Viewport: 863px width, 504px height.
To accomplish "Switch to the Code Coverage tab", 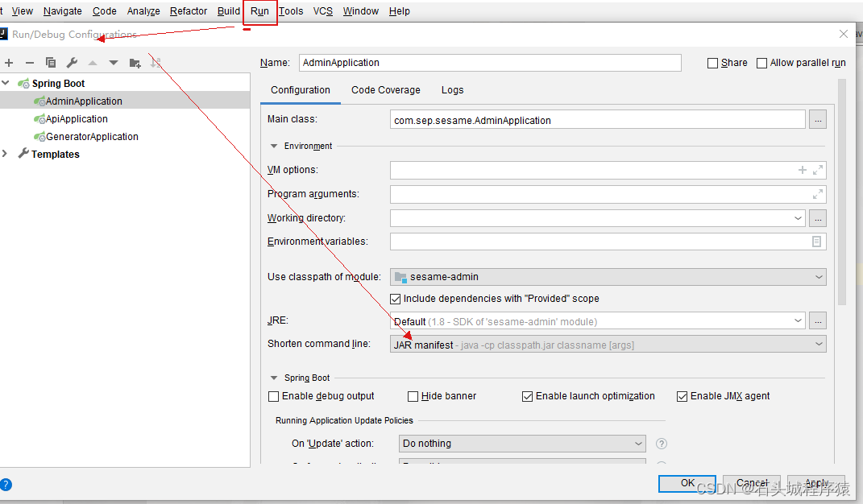I will click(x=385, y=89).
